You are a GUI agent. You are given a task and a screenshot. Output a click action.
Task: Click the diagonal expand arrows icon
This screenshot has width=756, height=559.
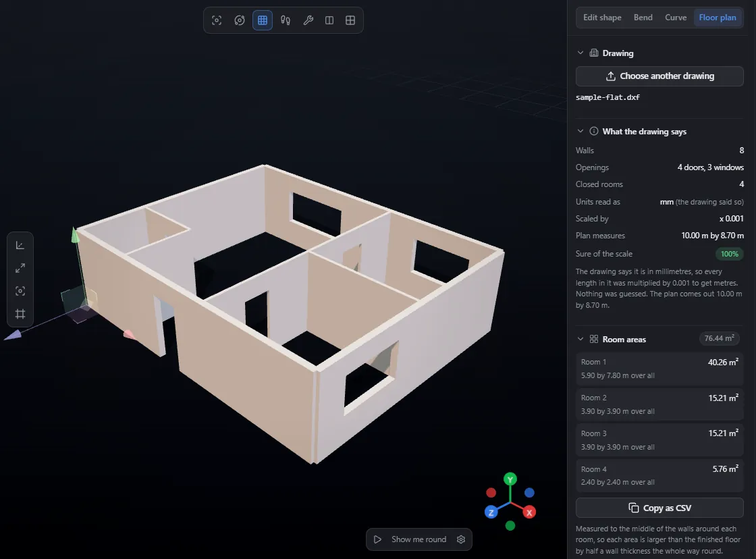[x=20, y=268]
